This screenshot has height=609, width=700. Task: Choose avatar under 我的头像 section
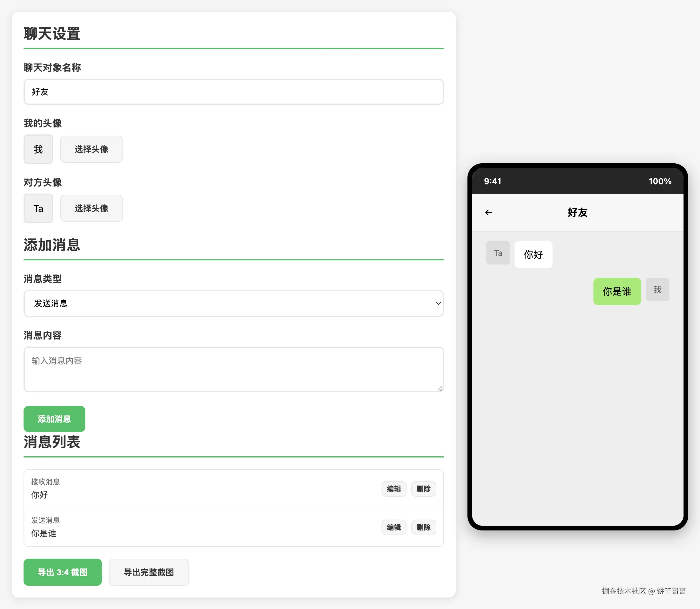[91, 149]
